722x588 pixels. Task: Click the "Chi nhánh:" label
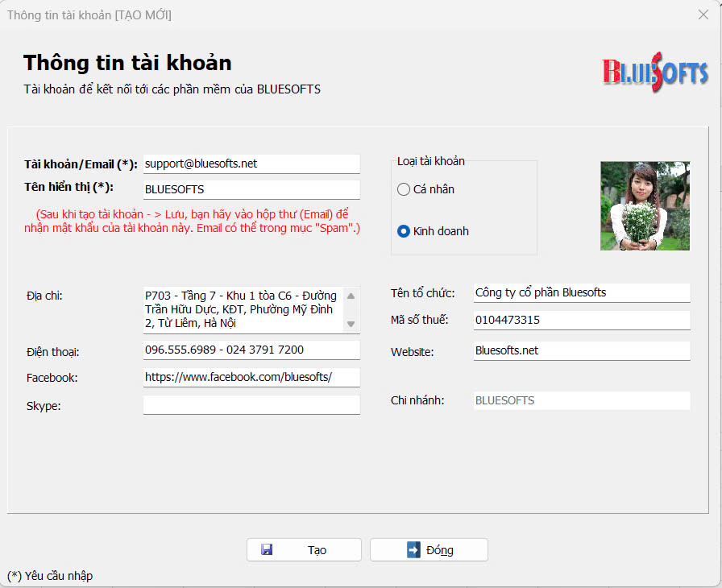(x=417, y=400)
